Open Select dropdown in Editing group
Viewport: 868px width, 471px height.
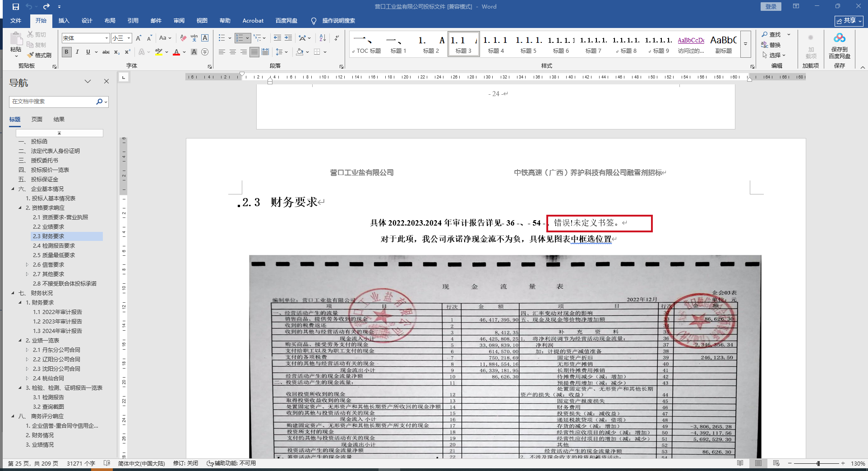coord(774,55)
